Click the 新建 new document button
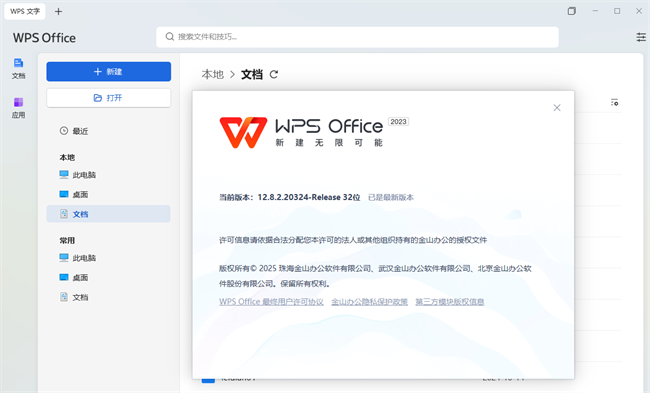Viewport: 650px width, 393px height. click(x=109, y=72)
